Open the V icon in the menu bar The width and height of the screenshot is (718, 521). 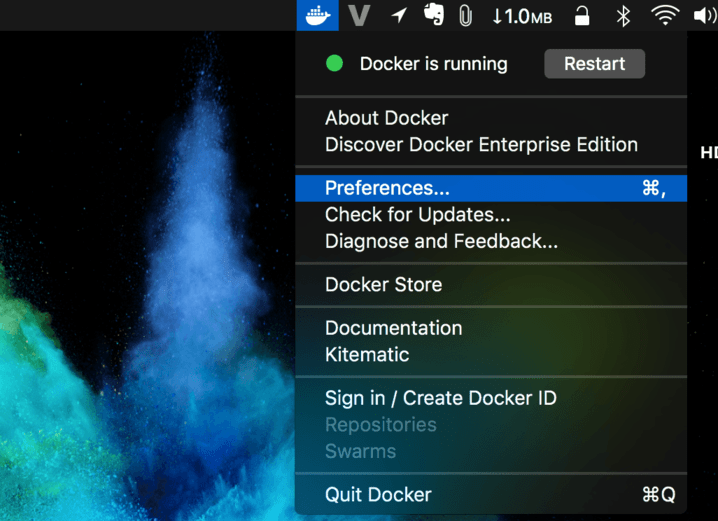click(x=359, y=16)
